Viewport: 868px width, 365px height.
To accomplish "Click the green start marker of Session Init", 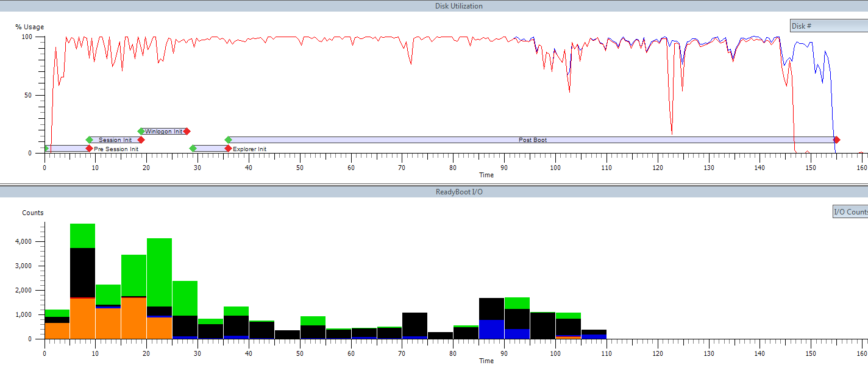I will click(89, 140).
